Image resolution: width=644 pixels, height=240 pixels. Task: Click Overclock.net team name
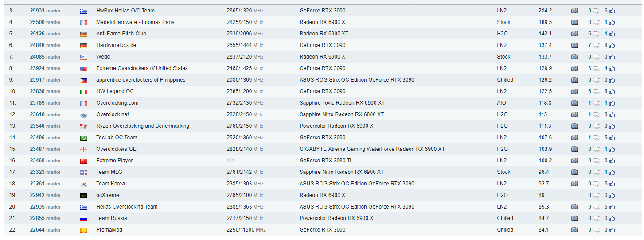coord(113,114)
